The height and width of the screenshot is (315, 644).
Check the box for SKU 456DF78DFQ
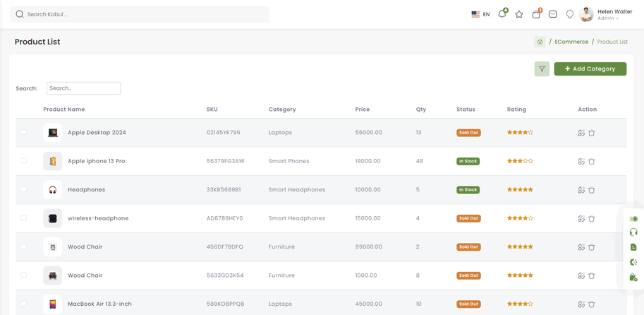23,246
